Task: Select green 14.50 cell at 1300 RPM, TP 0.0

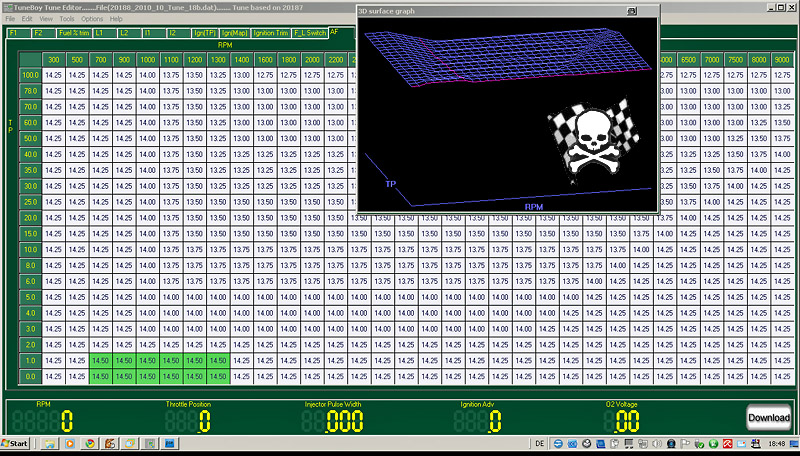Action: (218, 376)
